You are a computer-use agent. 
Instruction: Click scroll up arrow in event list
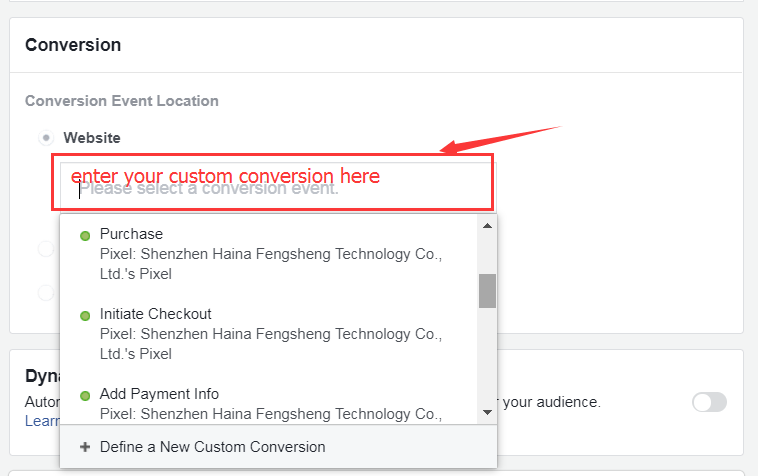click(487, 225)
